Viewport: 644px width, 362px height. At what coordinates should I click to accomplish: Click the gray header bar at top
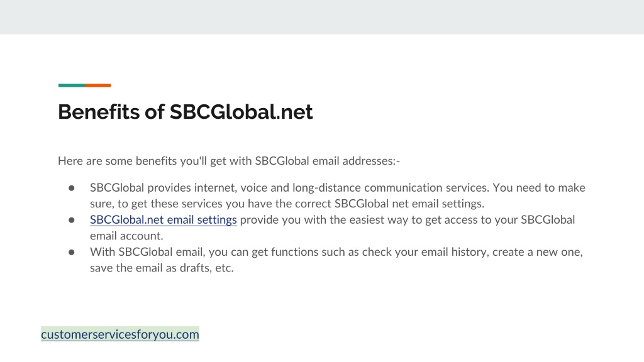point(322,17)
